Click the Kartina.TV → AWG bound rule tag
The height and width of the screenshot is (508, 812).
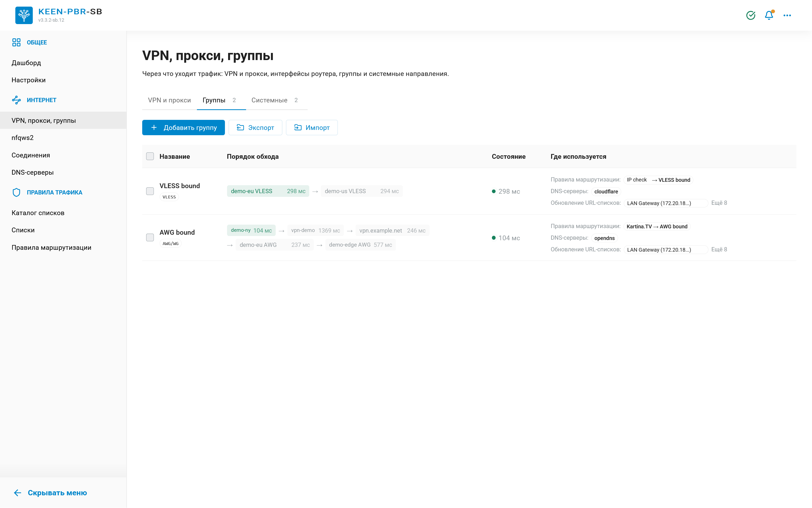coord(657,226)
